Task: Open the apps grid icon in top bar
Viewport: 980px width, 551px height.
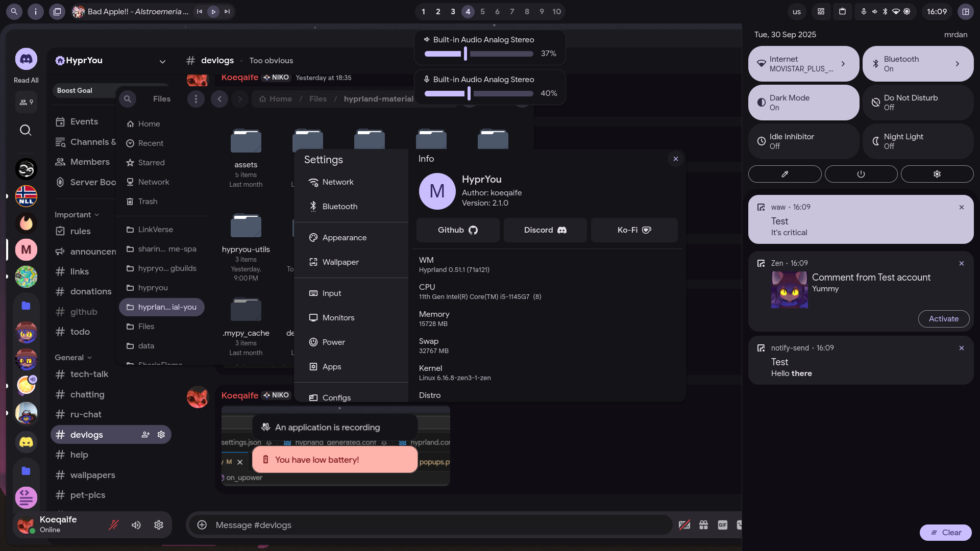Action: (821, 11)
